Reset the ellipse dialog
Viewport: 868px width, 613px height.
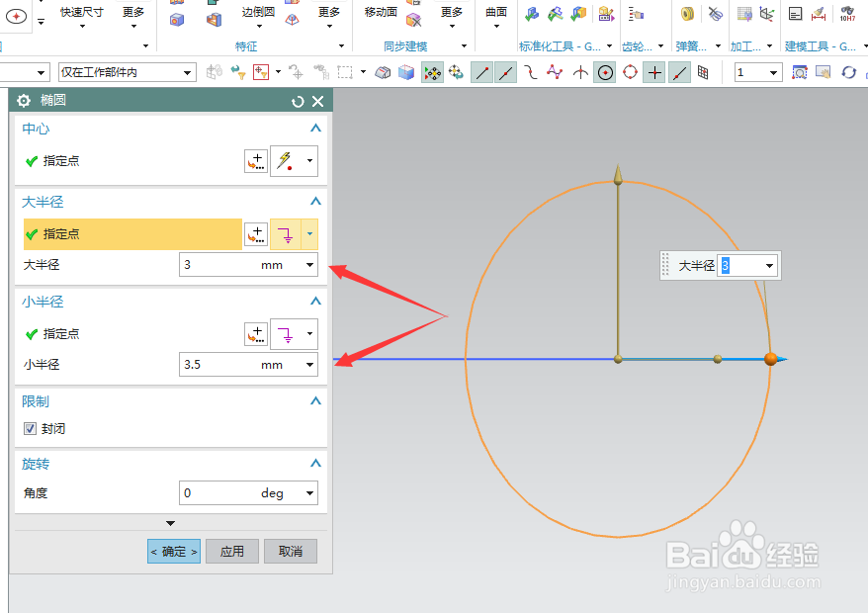tap(298, 101)
